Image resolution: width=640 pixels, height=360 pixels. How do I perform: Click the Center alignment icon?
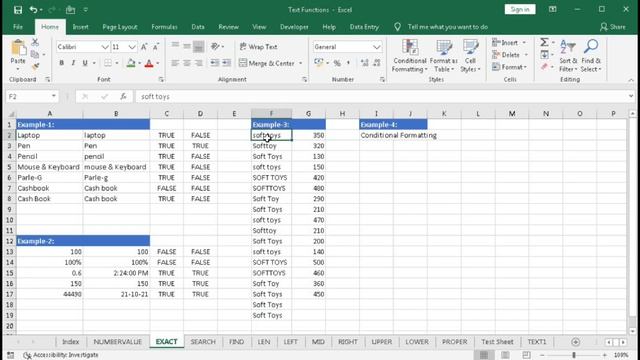click(187, 63)
